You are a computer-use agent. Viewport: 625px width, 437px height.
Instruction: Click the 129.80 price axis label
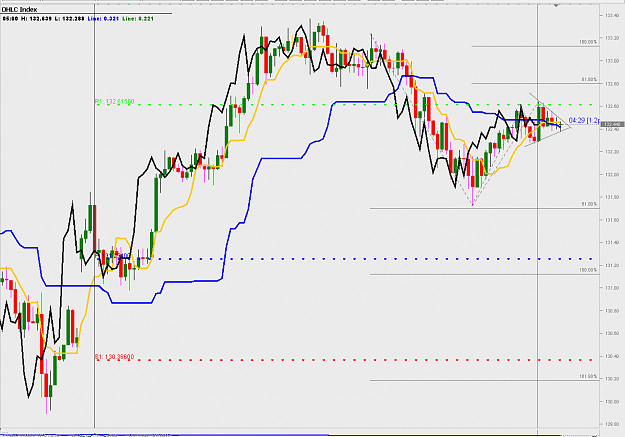pyautogui.click(x=612, y=424)
